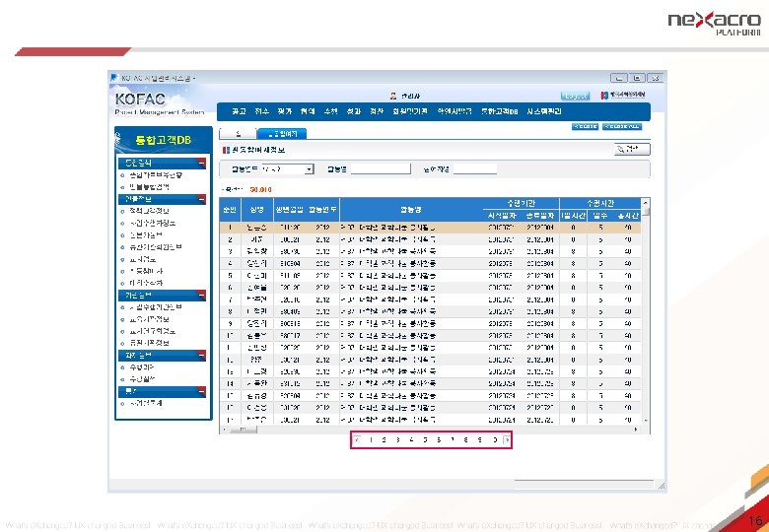Click the 생년월일 column header
This screenshot has height=532, width=769.
[289, 210]
